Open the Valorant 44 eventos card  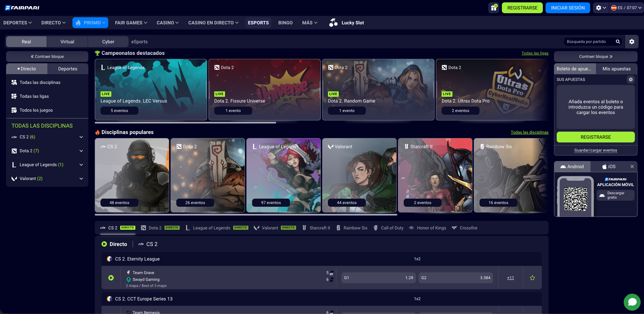tap(359, 175)
